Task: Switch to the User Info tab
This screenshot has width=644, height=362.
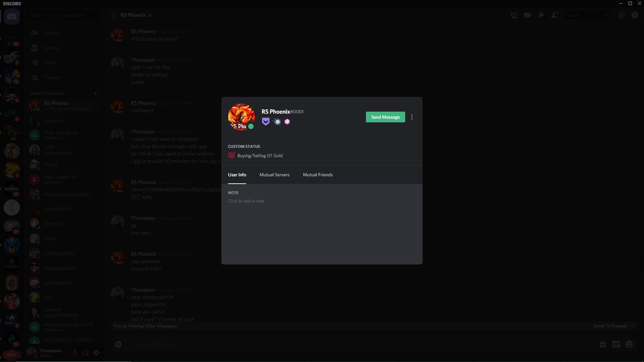Action: 237,175
